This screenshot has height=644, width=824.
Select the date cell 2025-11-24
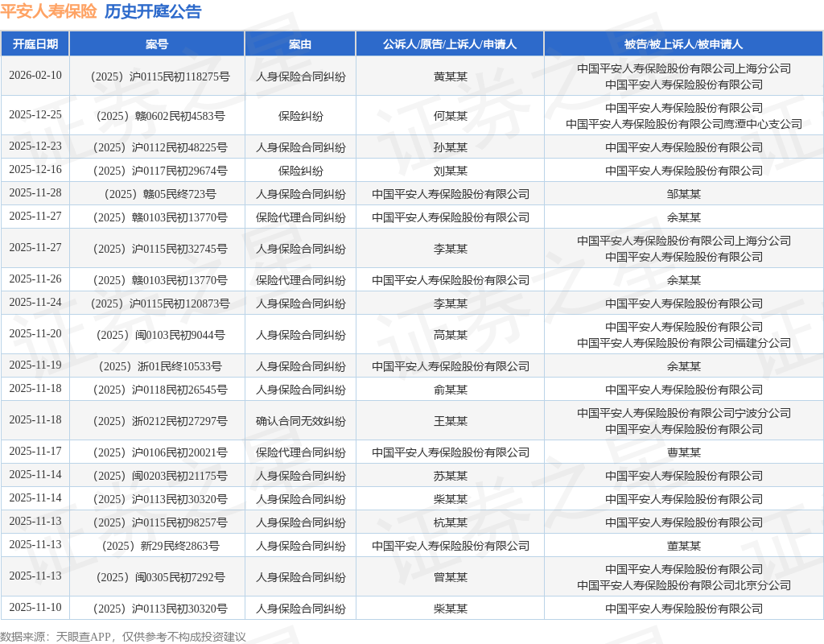click(x=35, y=303)
